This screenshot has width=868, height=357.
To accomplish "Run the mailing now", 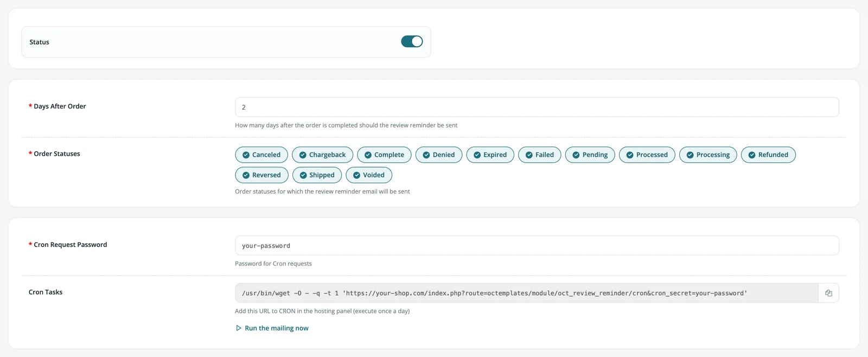I will point(272,328).
